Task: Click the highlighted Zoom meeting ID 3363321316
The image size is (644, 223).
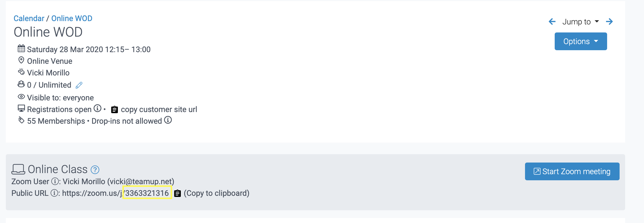Action: click(147, 193)
